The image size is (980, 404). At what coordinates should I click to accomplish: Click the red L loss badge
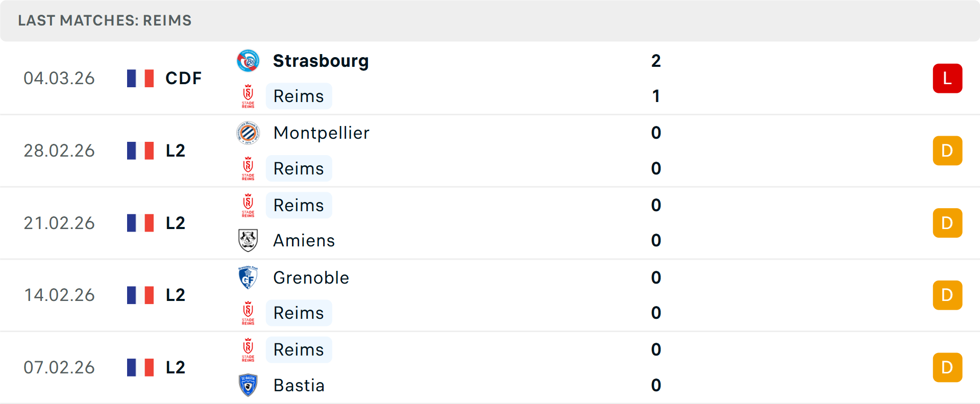tap(947, 78)
